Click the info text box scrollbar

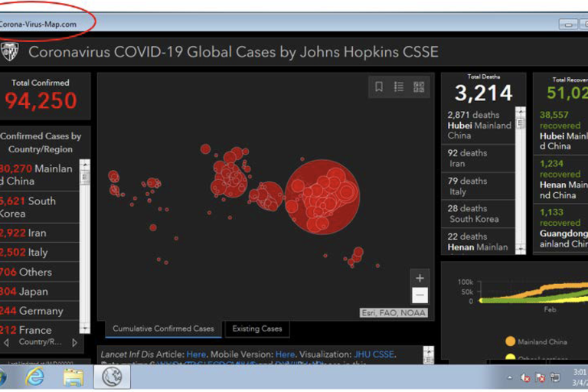tap(429, 354)
